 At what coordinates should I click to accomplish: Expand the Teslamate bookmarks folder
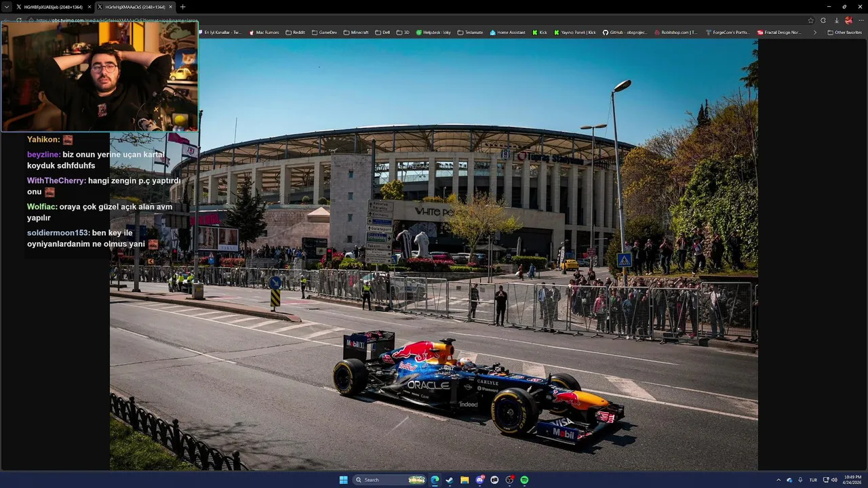[471, 33]
